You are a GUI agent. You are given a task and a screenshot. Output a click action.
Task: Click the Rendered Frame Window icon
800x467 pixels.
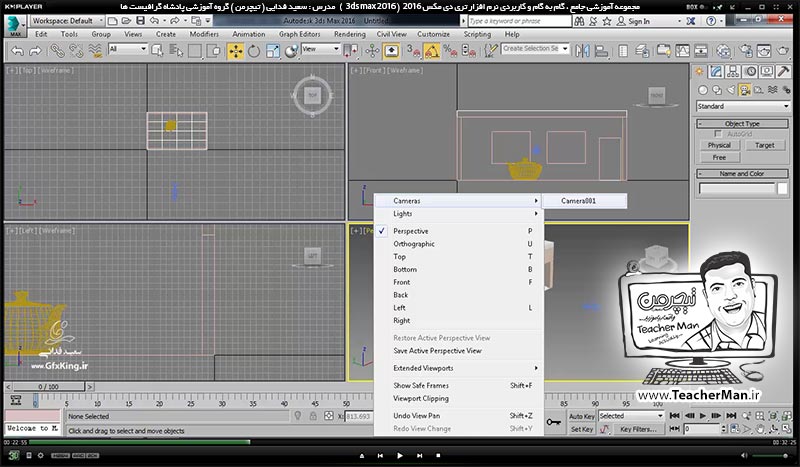pyautogui.click(x=764, y=51)
